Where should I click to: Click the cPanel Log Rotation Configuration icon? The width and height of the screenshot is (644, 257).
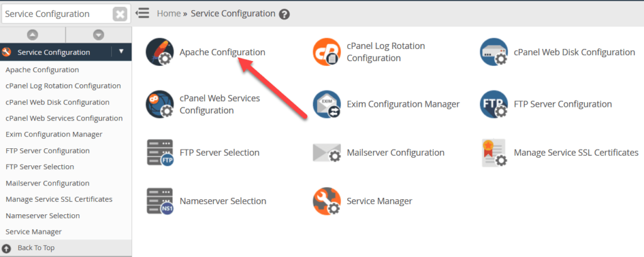click(327, 52)
